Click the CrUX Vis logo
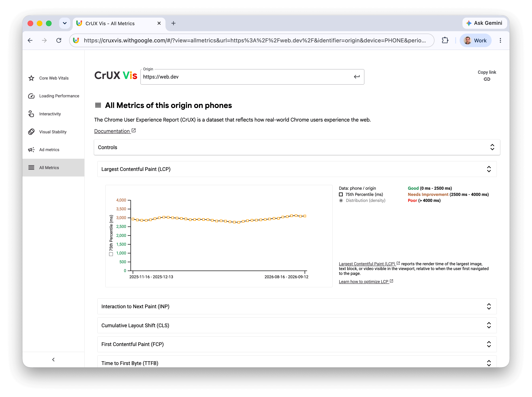The image size is (532, 397). [116, 75]
